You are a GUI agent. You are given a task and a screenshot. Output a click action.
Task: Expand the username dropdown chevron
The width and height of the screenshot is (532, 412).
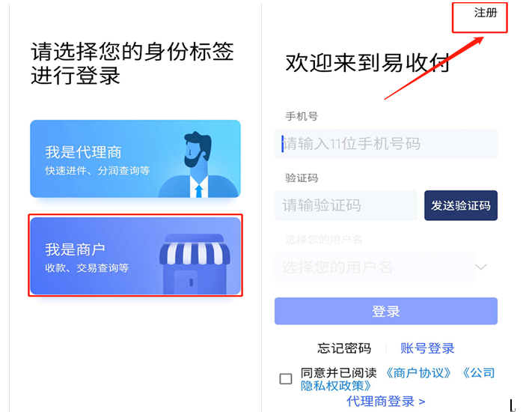pos(481,267)
